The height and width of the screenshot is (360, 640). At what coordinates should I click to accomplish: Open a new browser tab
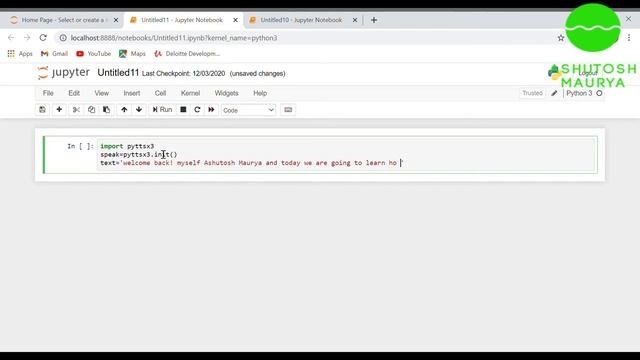374,20
